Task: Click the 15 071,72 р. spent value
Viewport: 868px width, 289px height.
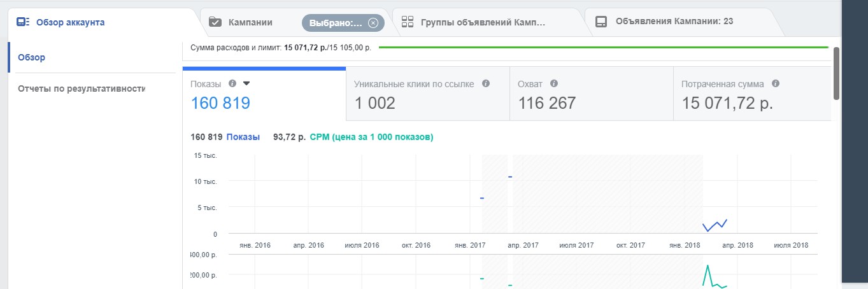Action: (x=727, y=103)
